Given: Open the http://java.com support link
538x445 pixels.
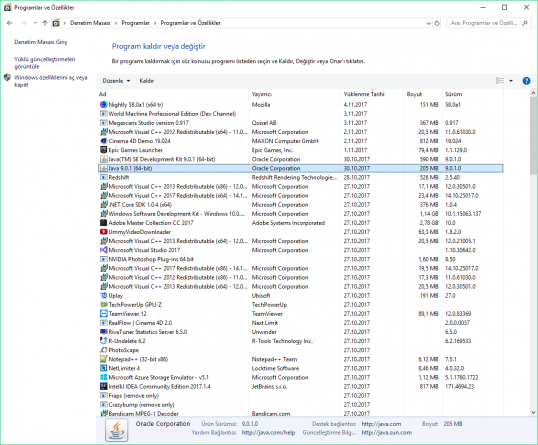Looking at the screenshot, I should pos(381,424).
